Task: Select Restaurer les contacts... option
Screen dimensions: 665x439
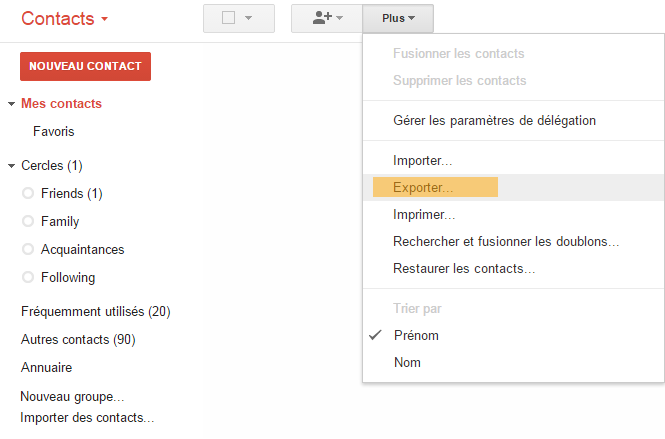Action: (464, 269)
